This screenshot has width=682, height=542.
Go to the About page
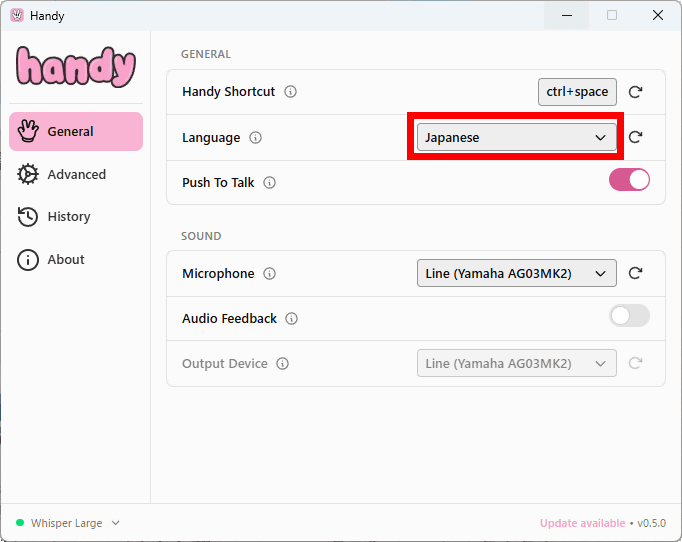66,260
